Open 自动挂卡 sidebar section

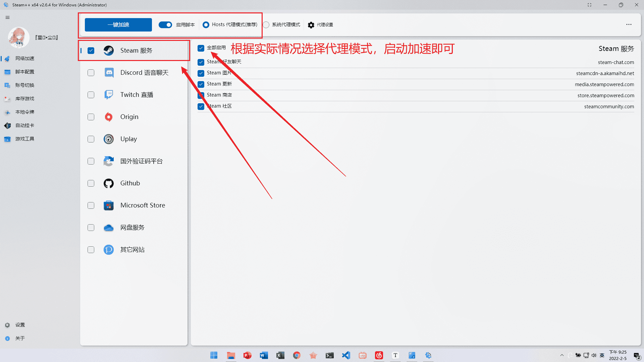(x=25, y=125)
